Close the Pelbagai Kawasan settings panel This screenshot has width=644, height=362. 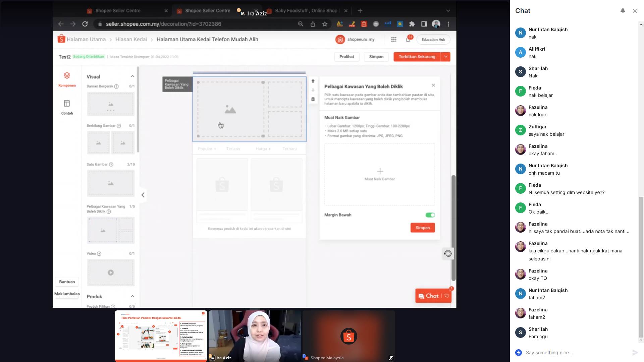coord(433,85)
